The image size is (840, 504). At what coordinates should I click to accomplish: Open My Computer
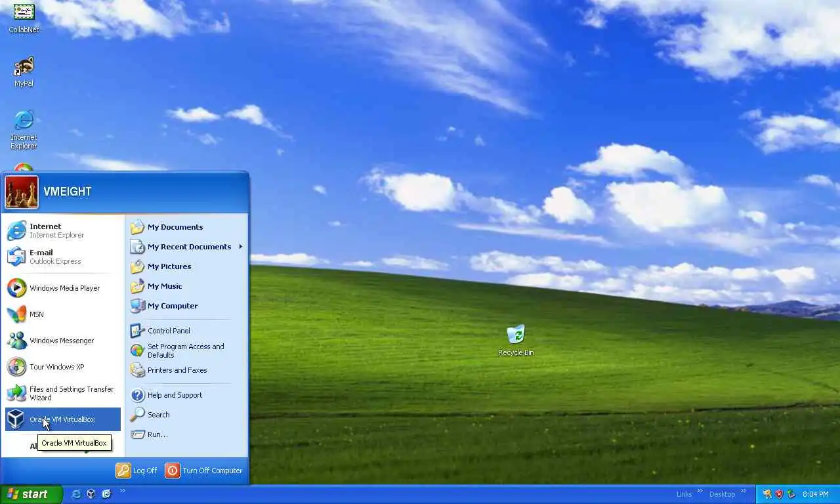pyautogui.click(x=186, y=306)
